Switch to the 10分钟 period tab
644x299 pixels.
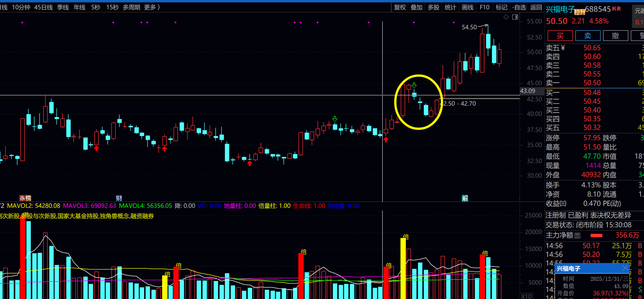point(21,7)
